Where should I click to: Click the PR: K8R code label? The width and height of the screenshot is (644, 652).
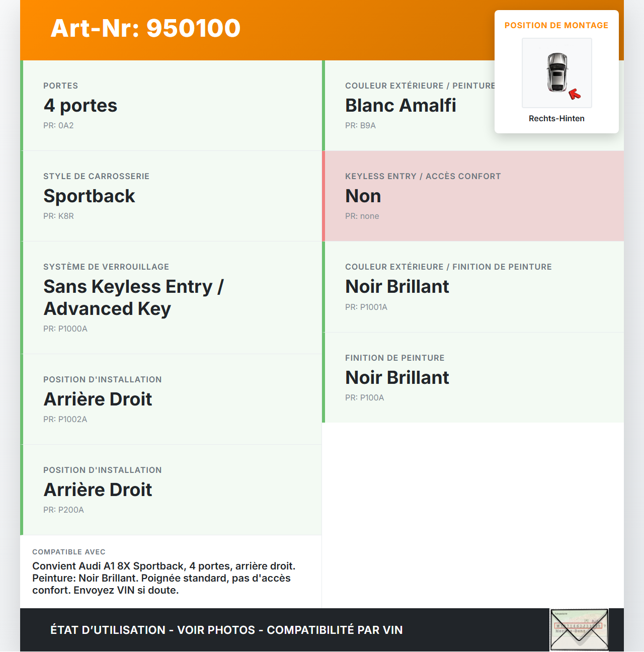coord(58,216)
